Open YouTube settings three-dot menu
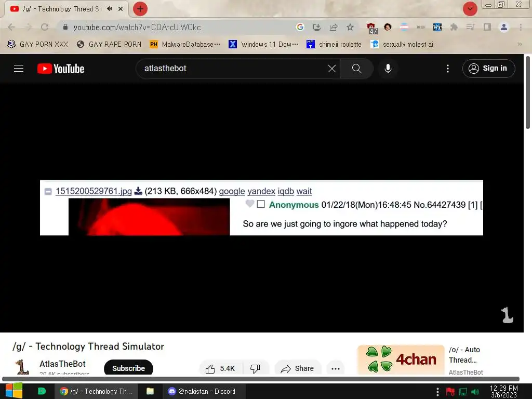The image size is (532, 399). click(x=447, y=69)
